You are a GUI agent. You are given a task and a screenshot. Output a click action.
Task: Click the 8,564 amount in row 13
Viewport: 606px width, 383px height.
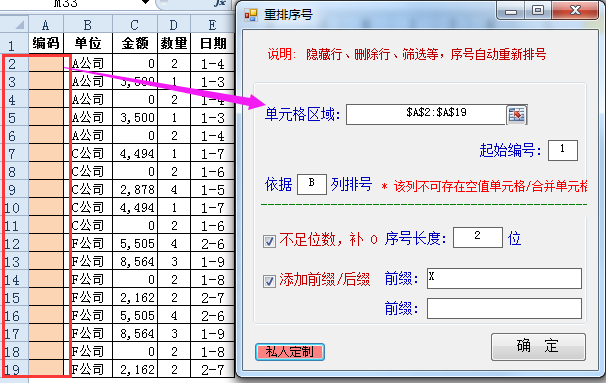(135, 262)
